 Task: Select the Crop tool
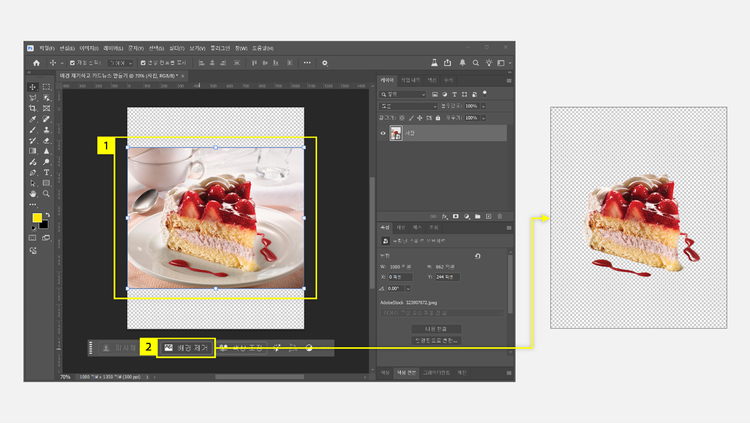pyautogui.click(x=33, y=108)
